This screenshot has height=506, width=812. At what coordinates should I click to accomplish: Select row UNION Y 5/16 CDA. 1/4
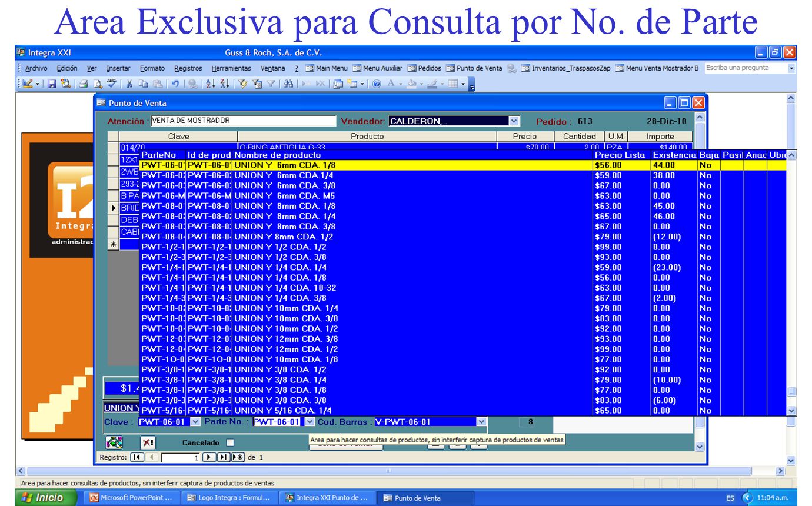[x=463, y=410]
